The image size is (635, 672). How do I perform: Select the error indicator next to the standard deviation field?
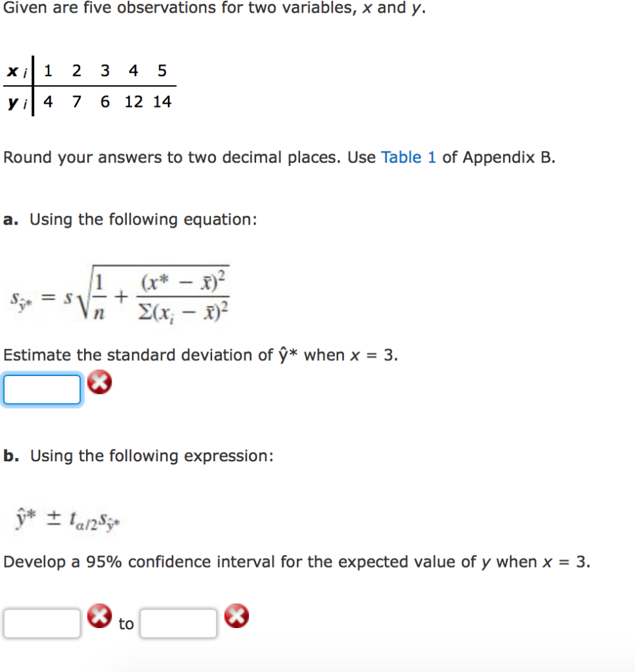(99, 381)
